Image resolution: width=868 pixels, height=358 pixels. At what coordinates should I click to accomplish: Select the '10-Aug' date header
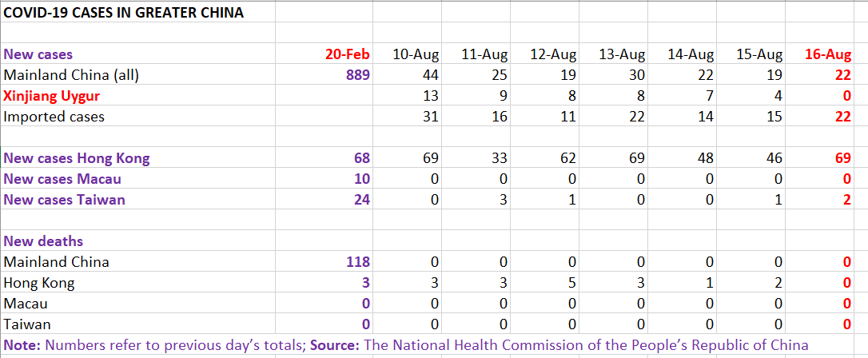click(416, 54)
